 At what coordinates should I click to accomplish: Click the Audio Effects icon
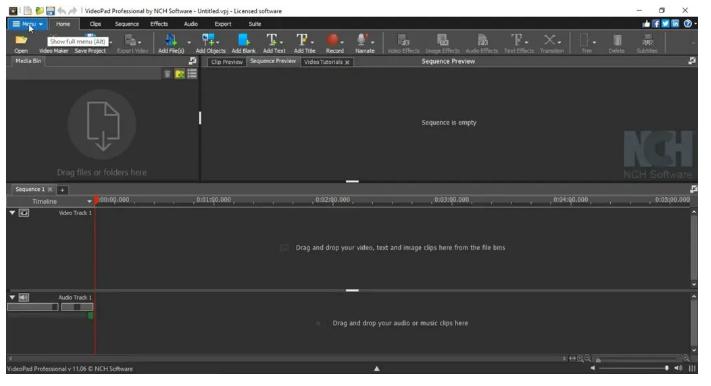(482, 40)
